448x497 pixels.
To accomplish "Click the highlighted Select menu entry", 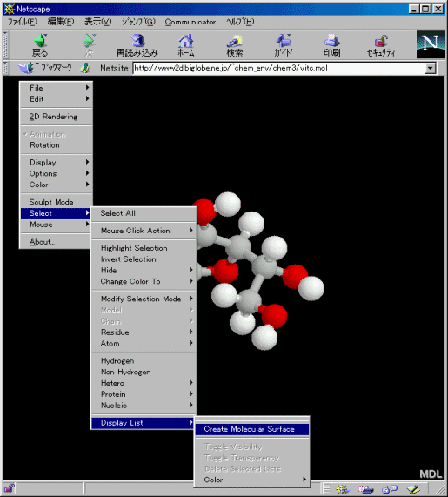I will pyautogui.click(x=56, y=213).
